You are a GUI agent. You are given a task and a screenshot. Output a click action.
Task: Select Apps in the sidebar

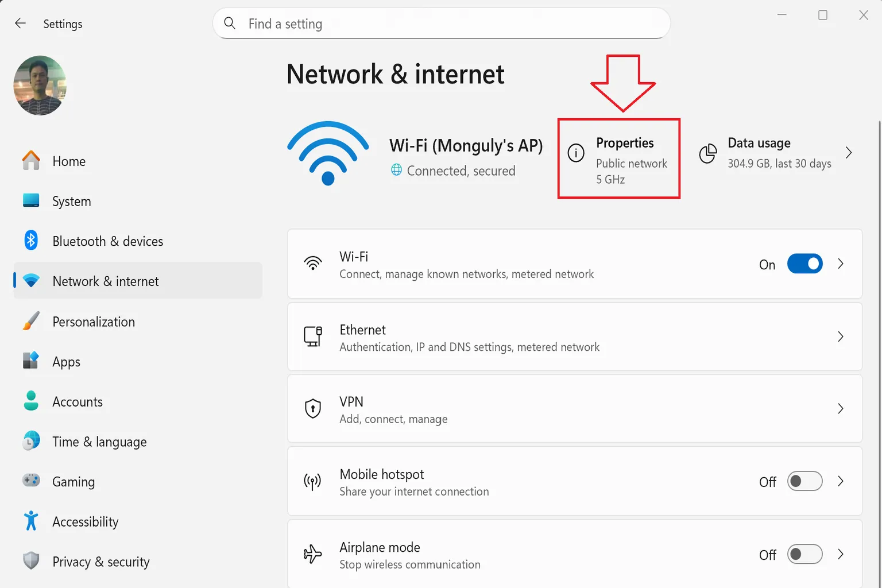pyautogui.click(x=138, y=362)
